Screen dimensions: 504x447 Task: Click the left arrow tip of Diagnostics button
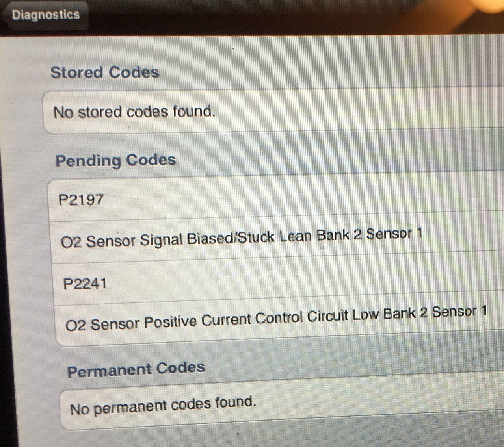point(5,16)
